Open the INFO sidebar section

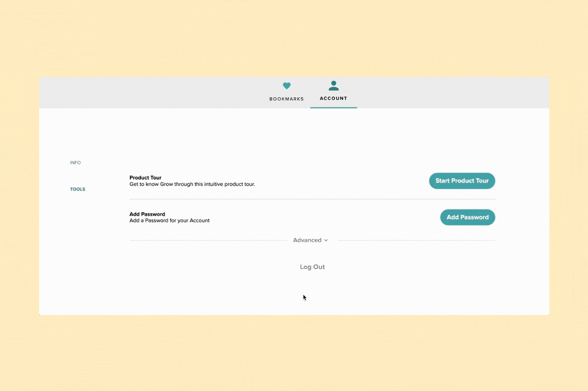pos(75,163)
